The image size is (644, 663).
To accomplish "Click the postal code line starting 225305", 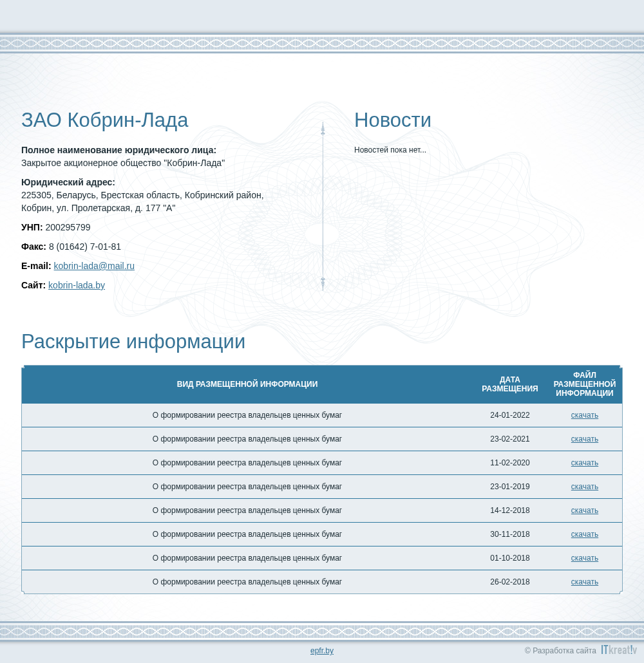I will coord(142,195).
